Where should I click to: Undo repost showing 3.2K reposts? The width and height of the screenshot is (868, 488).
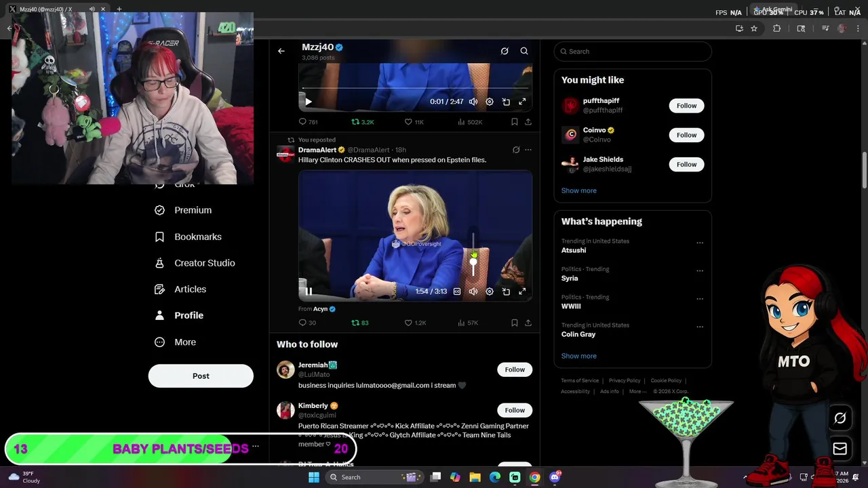(x=362, y=122)
